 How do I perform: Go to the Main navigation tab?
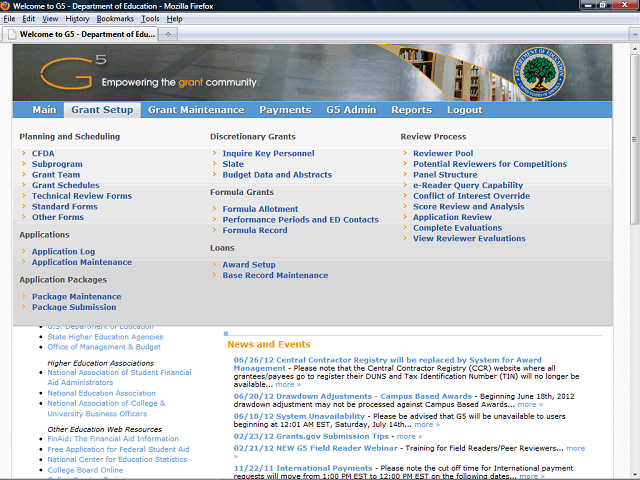coord(44,110)
